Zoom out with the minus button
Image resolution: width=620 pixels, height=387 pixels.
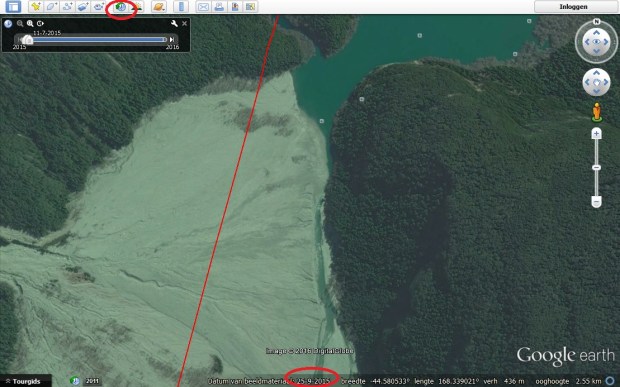pyautogui.click(x=596, y=202)
